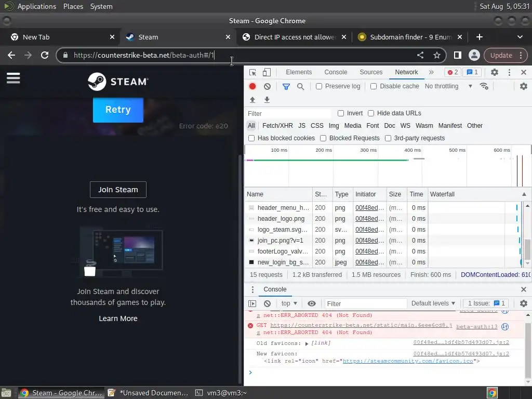Click the Retry button
Screen dimensions: 532x399
click(118, 110)
